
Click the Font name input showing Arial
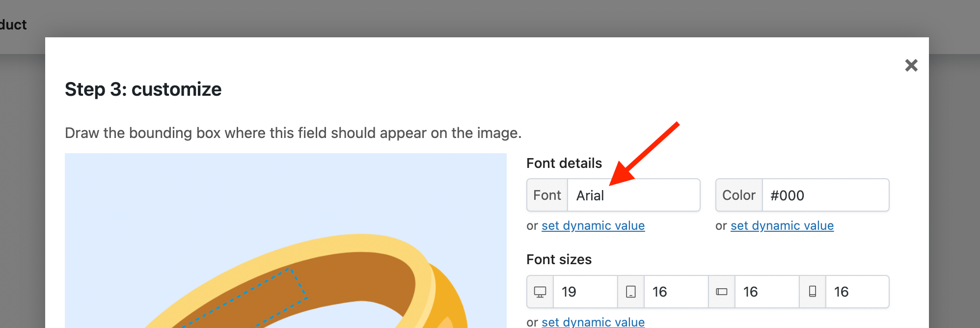point(634,195)
